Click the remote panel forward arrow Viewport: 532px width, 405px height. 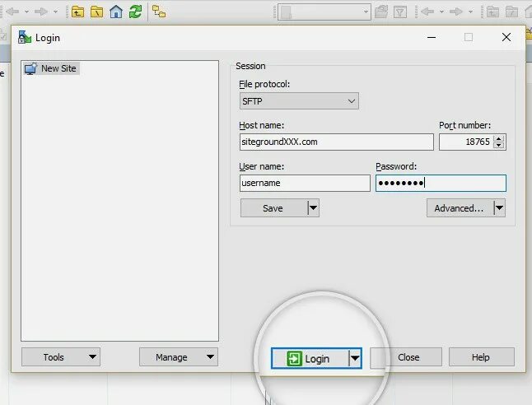[456, 12]
